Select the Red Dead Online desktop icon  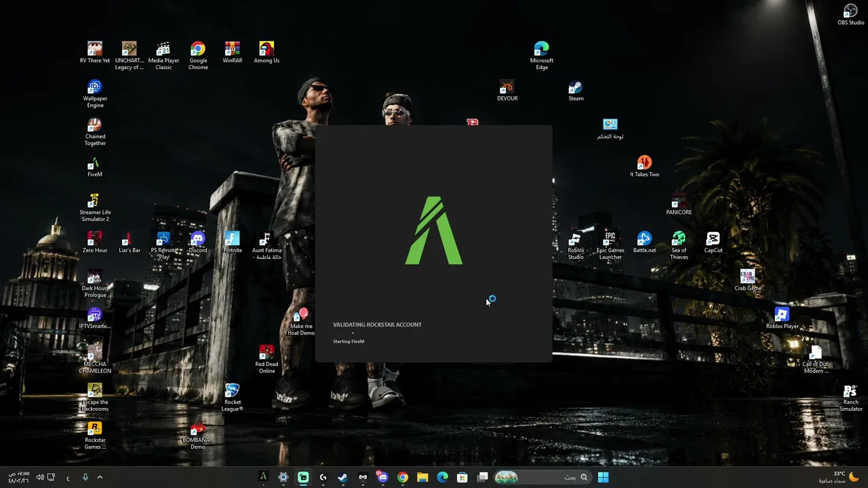click(x=267, y=360)
